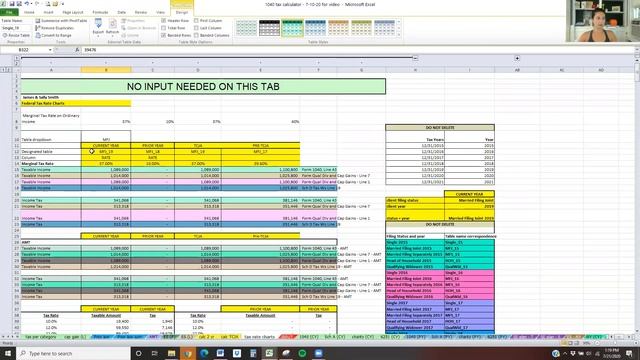Click Remove Duplicates tool
This screenshot has width=640, height=360.
pos(54,28)
